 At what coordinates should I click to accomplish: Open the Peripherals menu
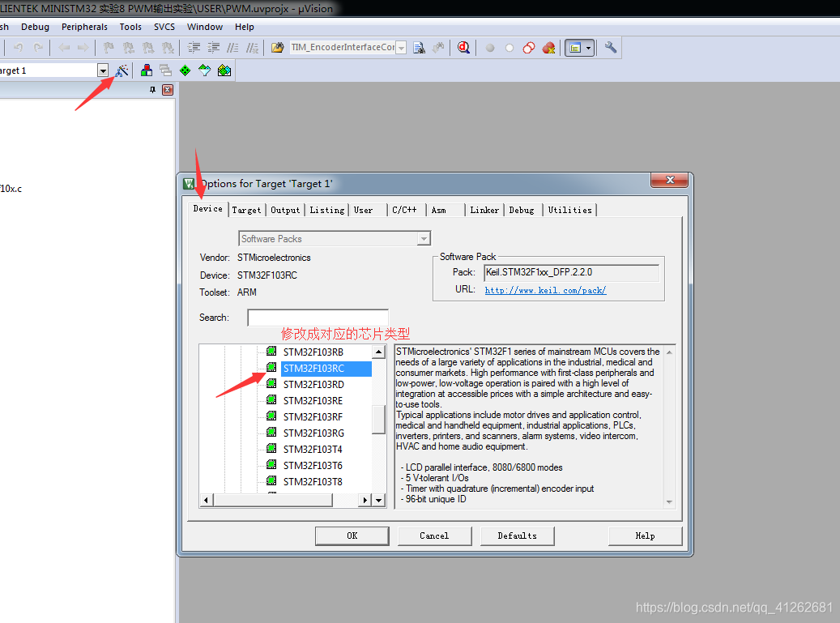84,27
